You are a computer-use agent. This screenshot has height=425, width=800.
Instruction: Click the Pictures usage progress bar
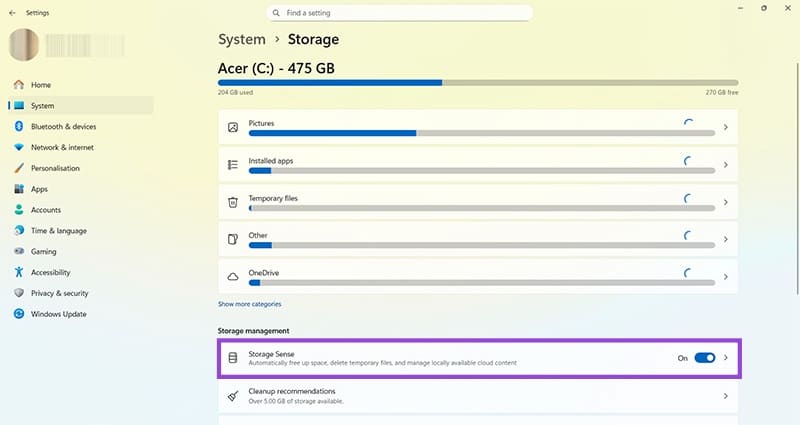(x=482, y=133)
